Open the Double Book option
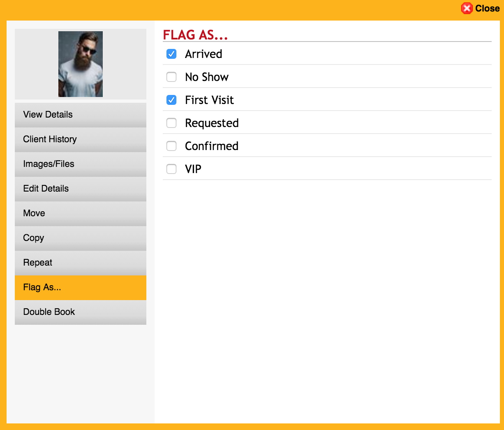 pyautogui.click(x=81, y=312)
